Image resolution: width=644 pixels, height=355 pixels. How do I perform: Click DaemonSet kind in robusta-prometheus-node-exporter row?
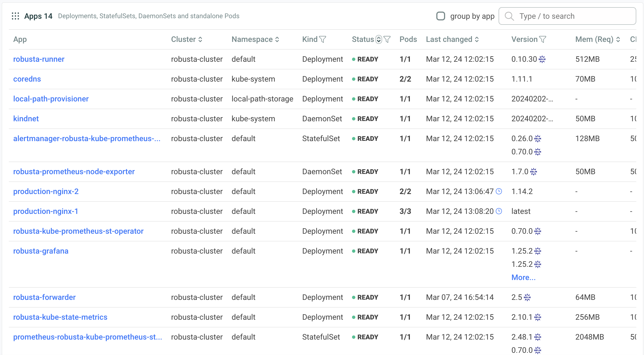click(x=322, y=172)
